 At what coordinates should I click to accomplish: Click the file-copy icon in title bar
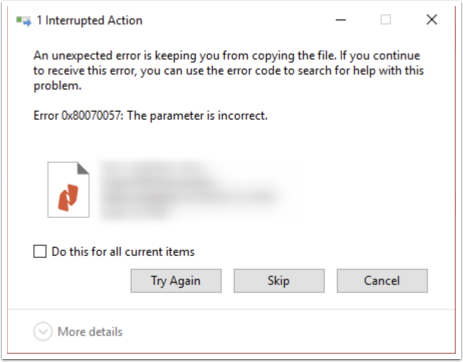(x=24, y=21)
